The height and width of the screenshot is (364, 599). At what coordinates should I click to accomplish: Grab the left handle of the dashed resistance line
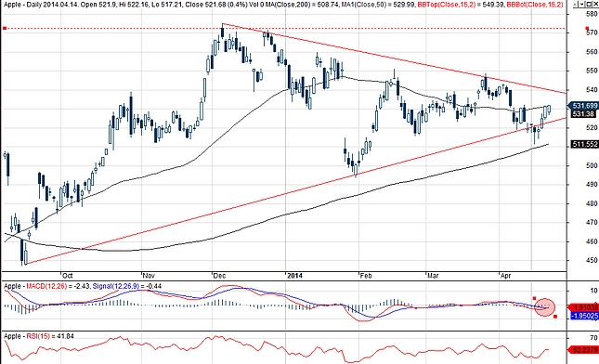click(5, 28)
